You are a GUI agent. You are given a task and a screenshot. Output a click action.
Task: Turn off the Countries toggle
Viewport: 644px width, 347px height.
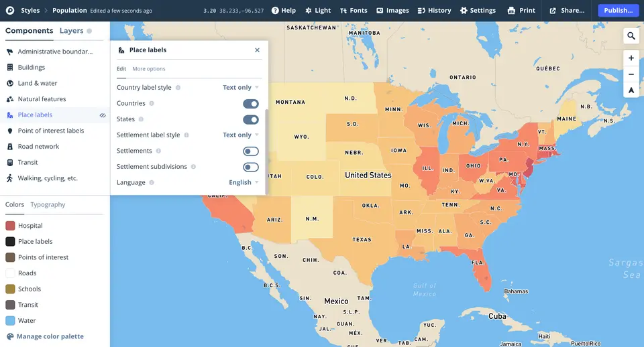(251, 104)
